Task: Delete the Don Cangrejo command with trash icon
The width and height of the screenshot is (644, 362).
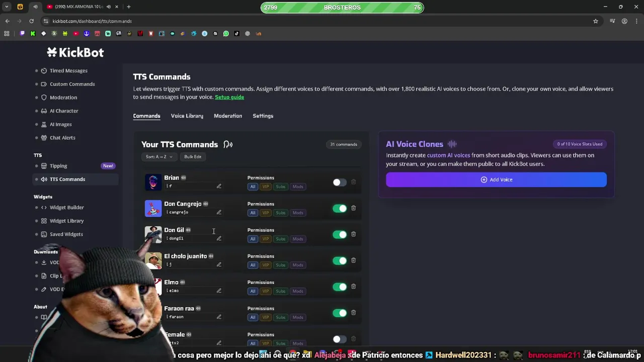Action: (353, 208)
